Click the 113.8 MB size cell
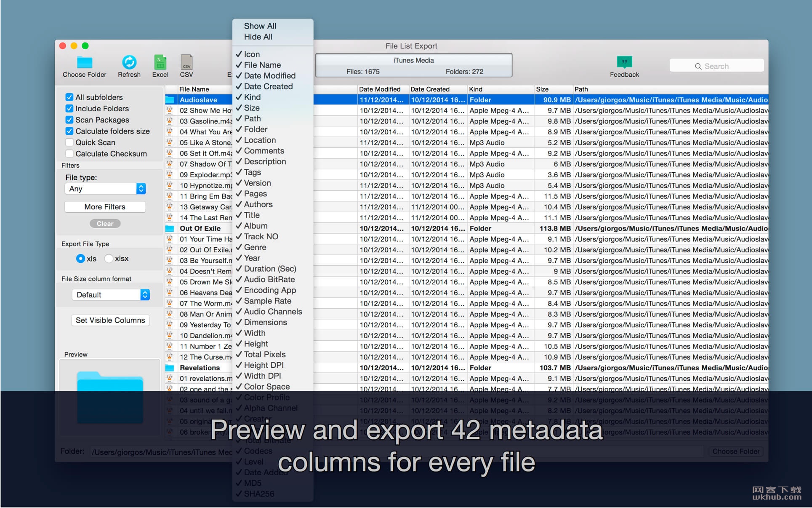Viewport: 812px width, 508px height. [555, 228]
